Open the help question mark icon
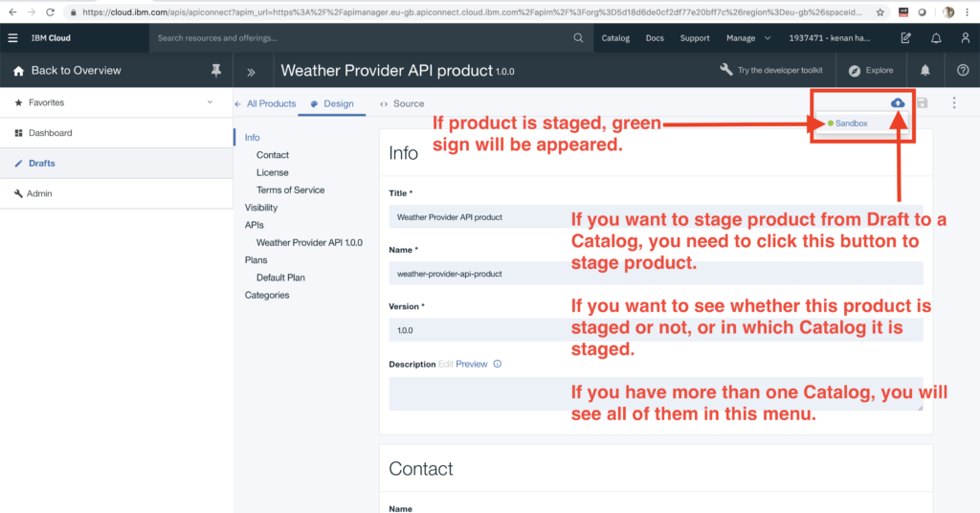This screenshot has width=980, height=513. click(963, 71)
